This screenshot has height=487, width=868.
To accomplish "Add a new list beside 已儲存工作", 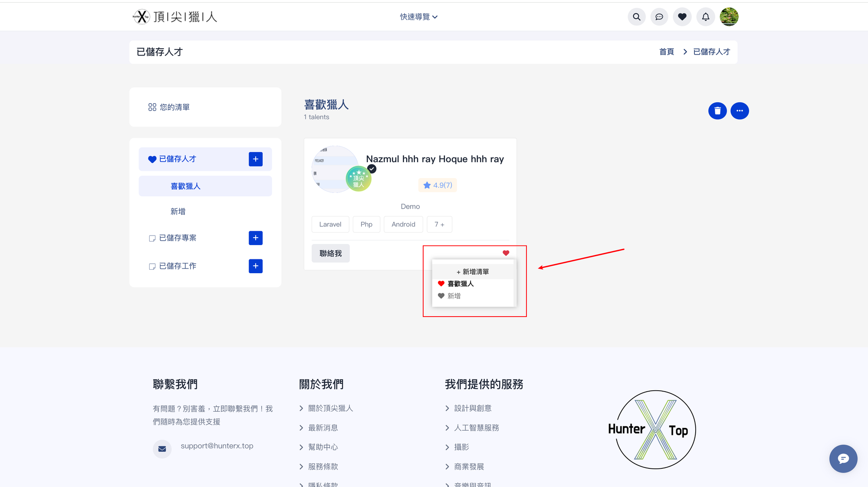I will [x=255, y=266].
